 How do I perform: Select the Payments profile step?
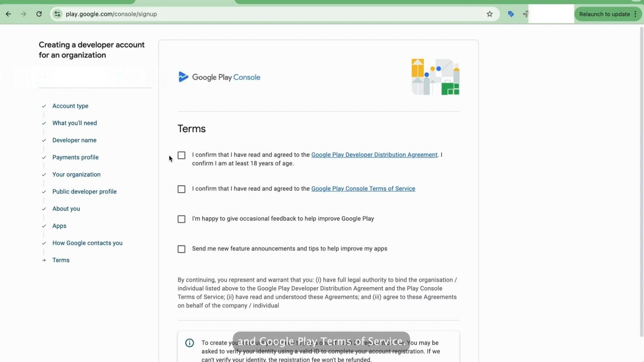point(75,157)
